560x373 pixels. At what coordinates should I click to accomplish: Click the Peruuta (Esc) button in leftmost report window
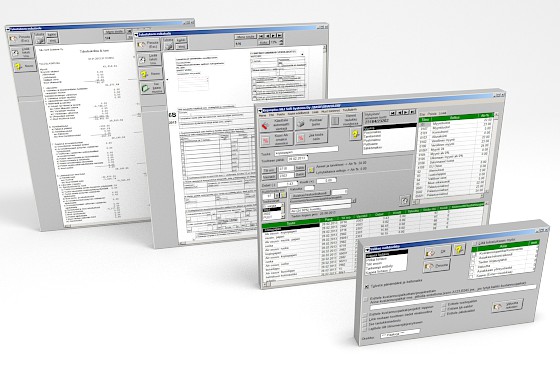coord(21,39)
